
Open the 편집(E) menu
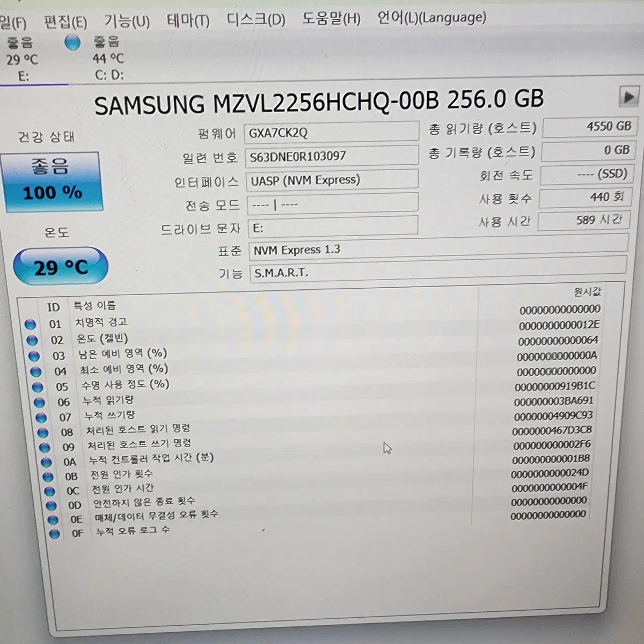[x=65, y=23]
